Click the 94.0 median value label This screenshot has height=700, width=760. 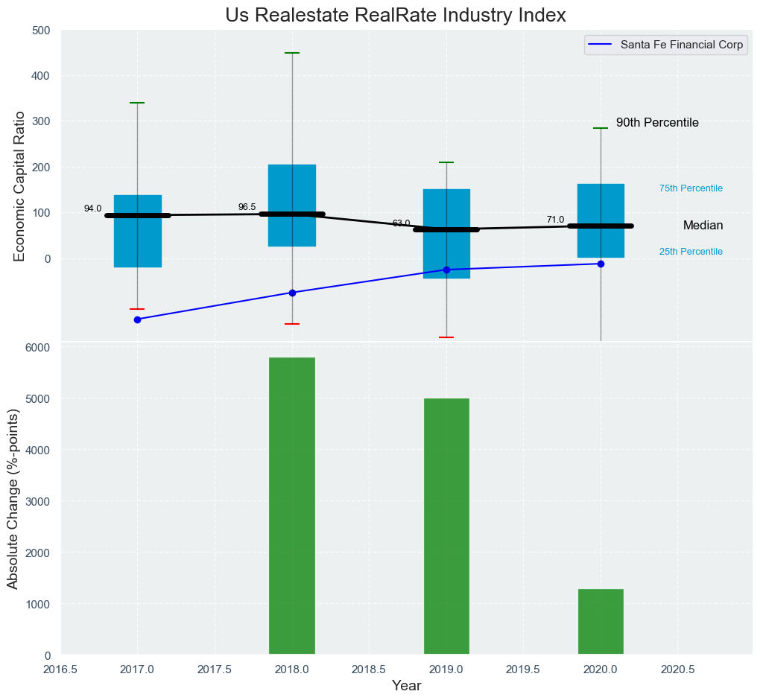click(92, 209)
